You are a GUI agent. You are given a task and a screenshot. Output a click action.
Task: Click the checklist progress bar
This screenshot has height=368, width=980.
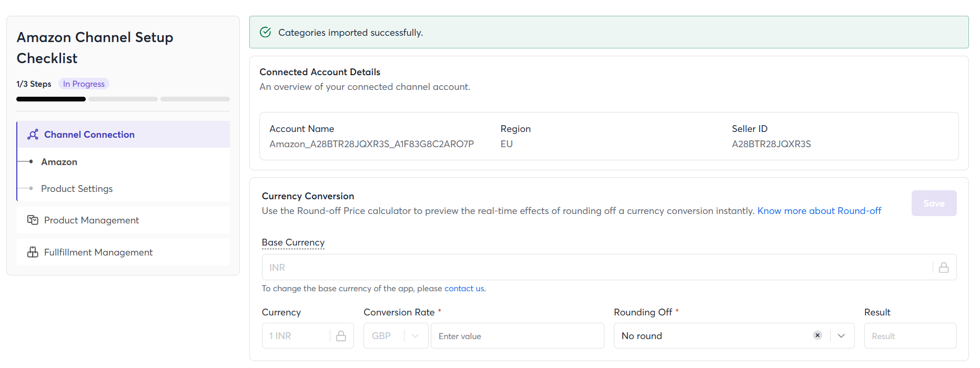coord(123,99)
